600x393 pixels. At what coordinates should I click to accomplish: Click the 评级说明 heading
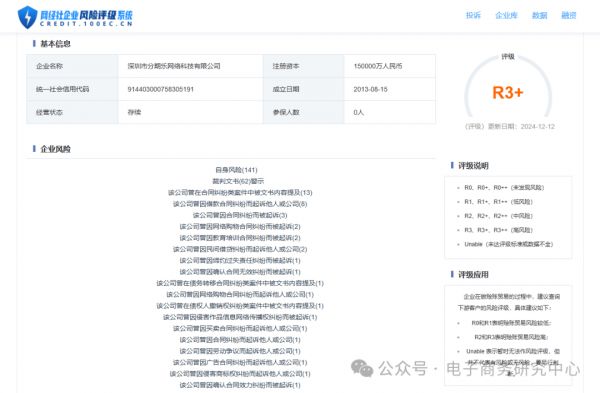(x=473, y=166)
